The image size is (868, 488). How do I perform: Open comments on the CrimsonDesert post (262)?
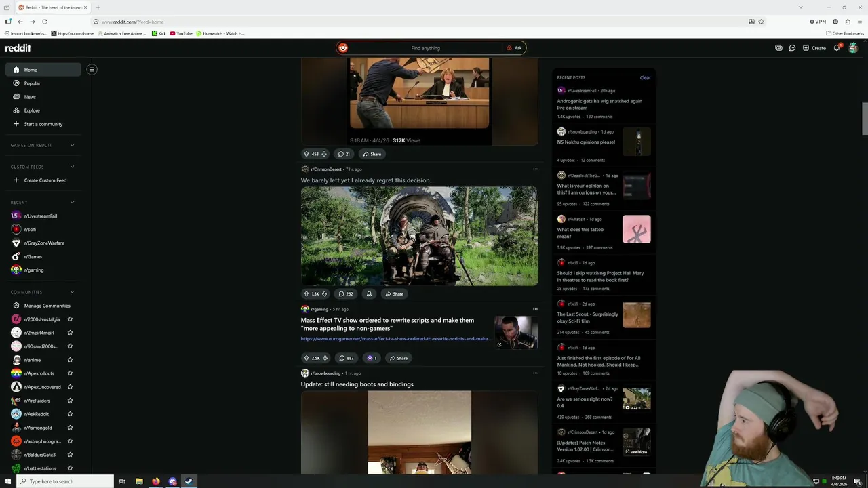pyautogui.click(x=346, y=293)
